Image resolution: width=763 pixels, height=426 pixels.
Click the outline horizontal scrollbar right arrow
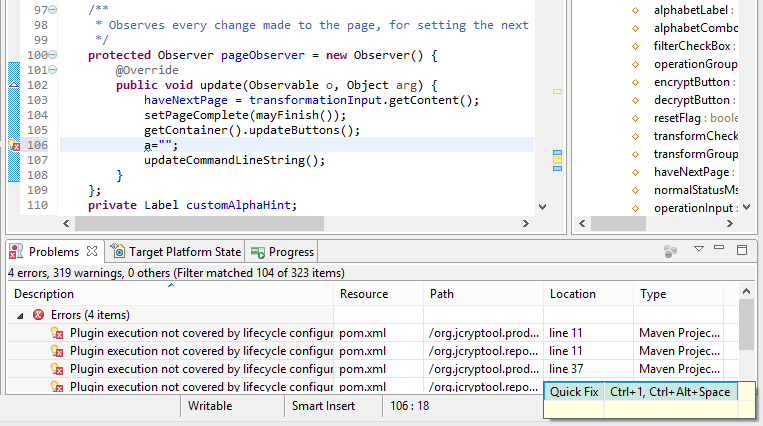[729, 223]
